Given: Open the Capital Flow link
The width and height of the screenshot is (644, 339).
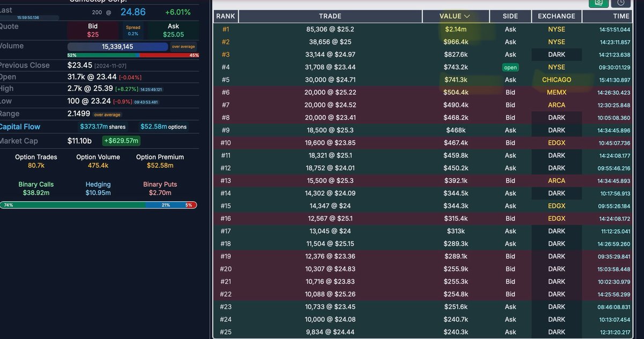Looking at the screenshot, I should [x=20, y=127].
